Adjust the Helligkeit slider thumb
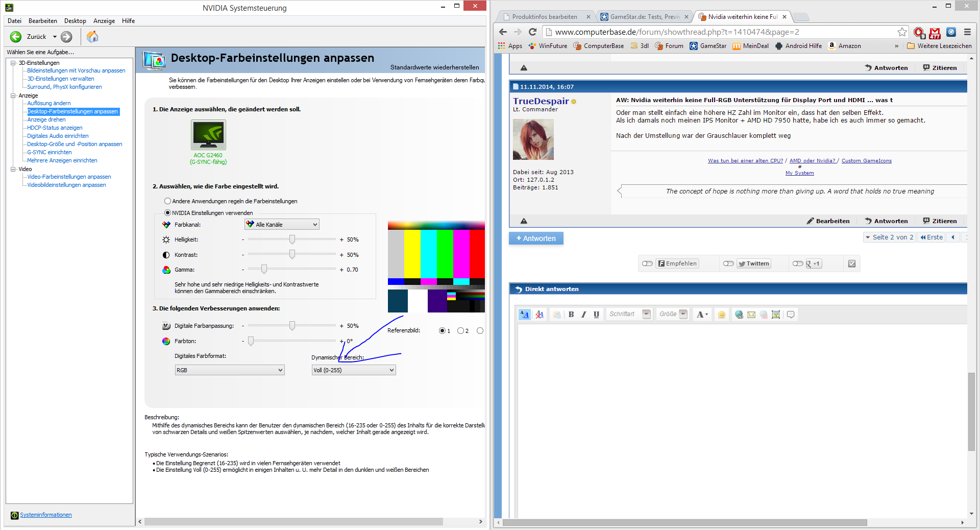 pos(292,239)
